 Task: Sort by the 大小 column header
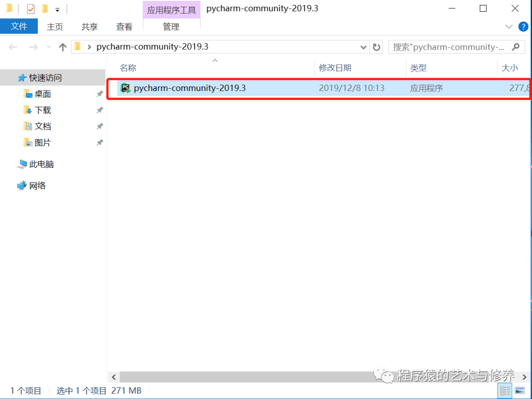click(510, 68)
